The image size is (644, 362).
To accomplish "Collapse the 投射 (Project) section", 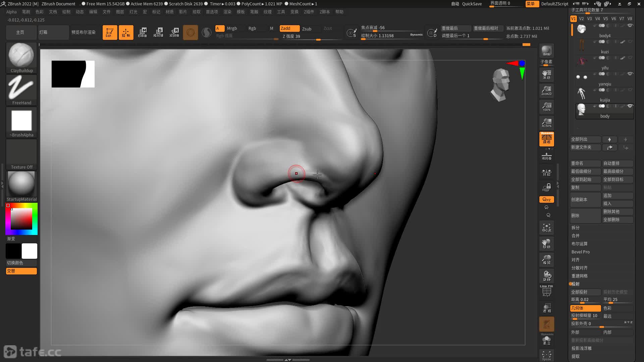I will coord(576,284).
